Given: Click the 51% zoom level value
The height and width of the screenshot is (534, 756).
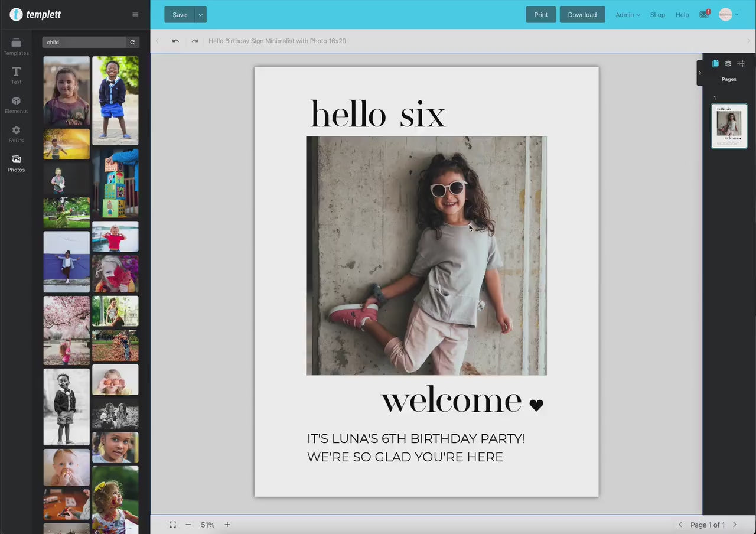Looking at the screenshot, I should click(207, 525).
